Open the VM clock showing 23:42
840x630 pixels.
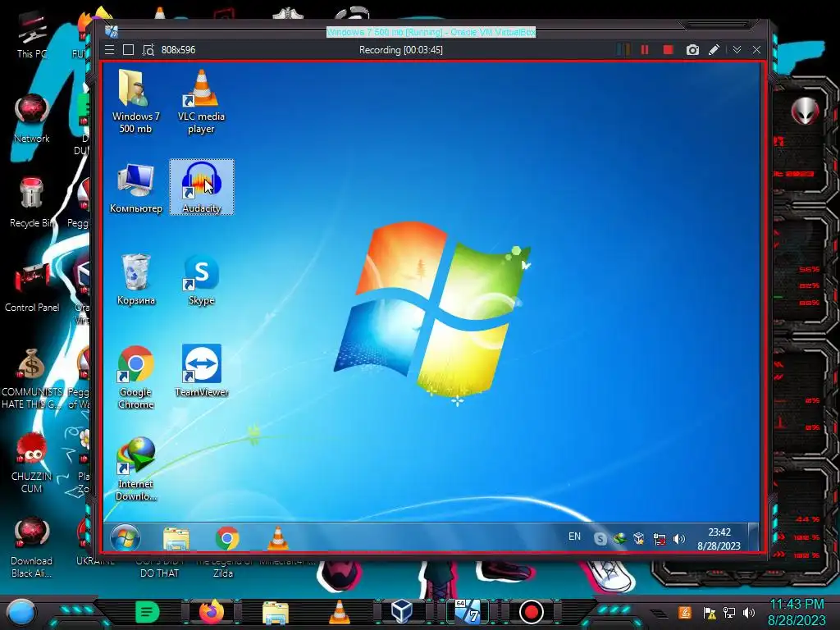coord(719,538)
